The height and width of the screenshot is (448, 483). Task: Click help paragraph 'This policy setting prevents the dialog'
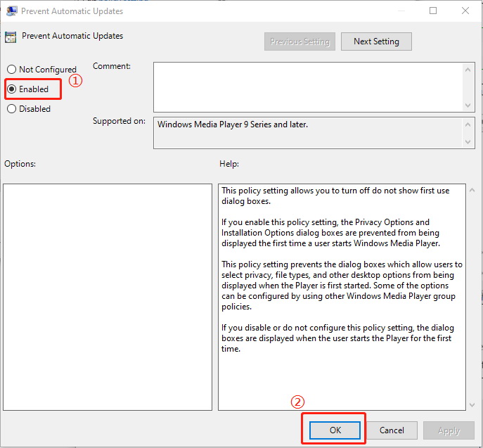click(x=342, y=286)
